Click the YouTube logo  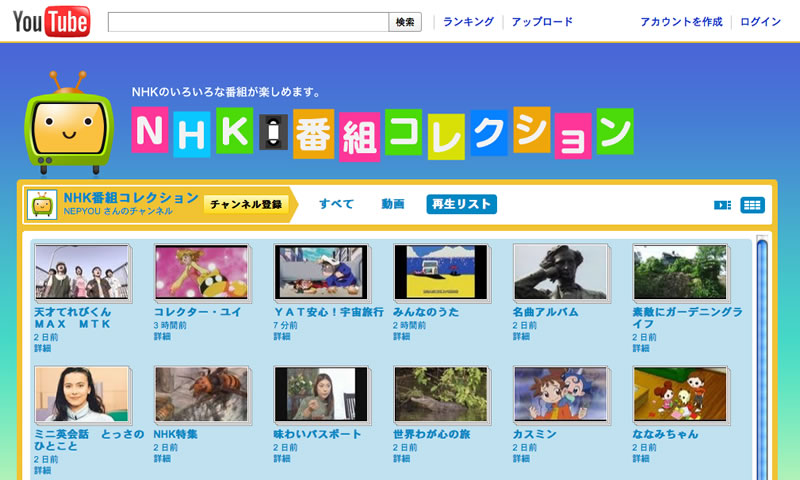click(x=52, y=21)
